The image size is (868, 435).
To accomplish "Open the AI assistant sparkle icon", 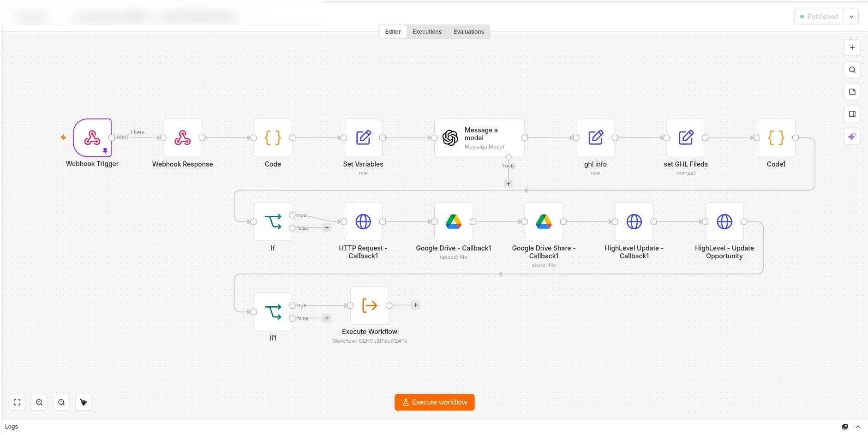I will coord(852,136).
